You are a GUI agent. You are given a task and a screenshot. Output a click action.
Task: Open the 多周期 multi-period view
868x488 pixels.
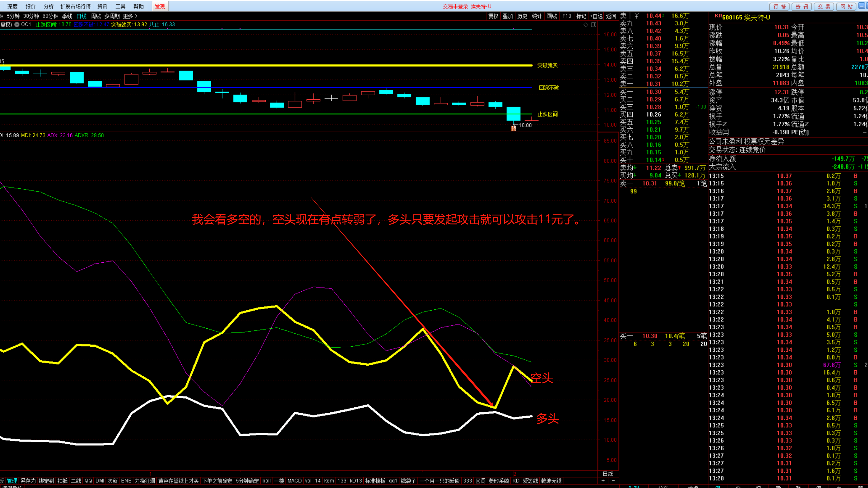112,16
